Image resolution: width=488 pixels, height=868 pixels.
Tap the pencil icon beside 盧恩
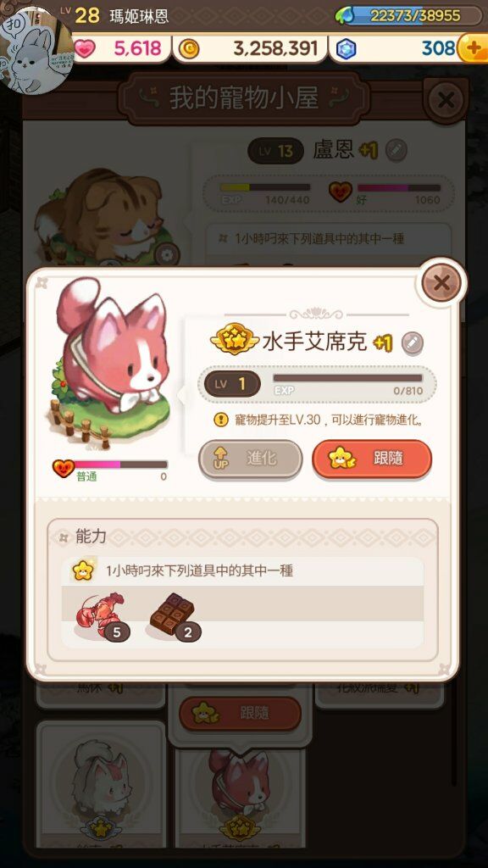[396, 150]
